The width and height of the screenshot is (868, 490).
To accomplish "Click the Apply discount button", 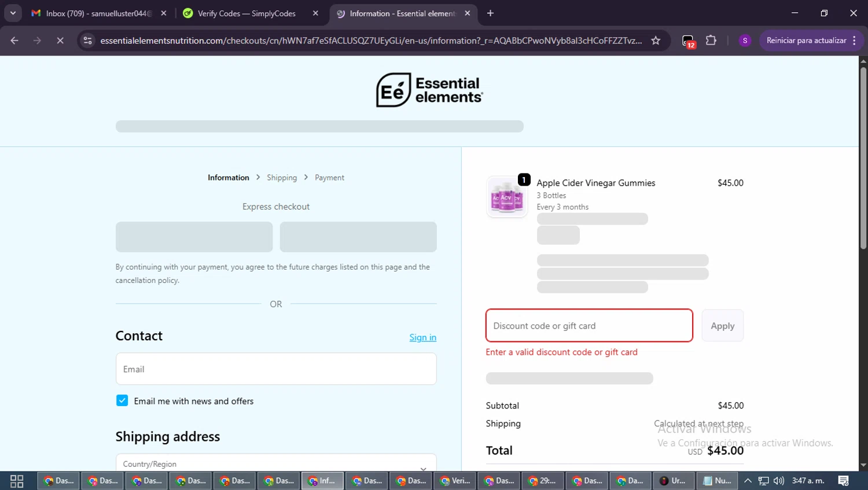I will pos(723,326).
